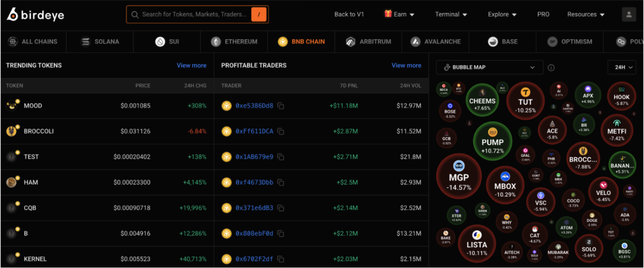This screenshot has height=268, width=644.
Task: Click the TEST token name
Action: [x=31, y=157]
